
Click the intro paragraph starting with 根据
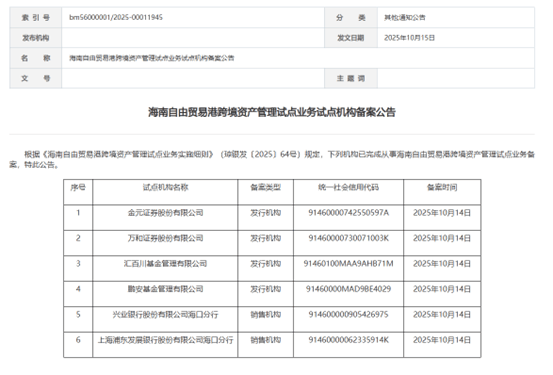pos(272,159)
